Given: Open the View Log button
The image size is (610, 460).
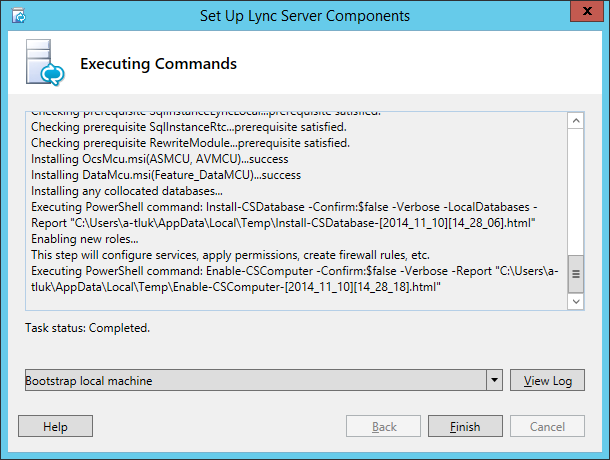Looking at the screenshot, I should pyautogui.click(x=548, y=380).
